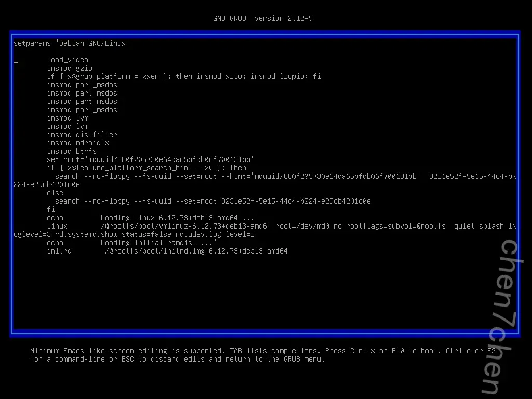
Task: Click the "else" line
Action: (x=55, y=193)
